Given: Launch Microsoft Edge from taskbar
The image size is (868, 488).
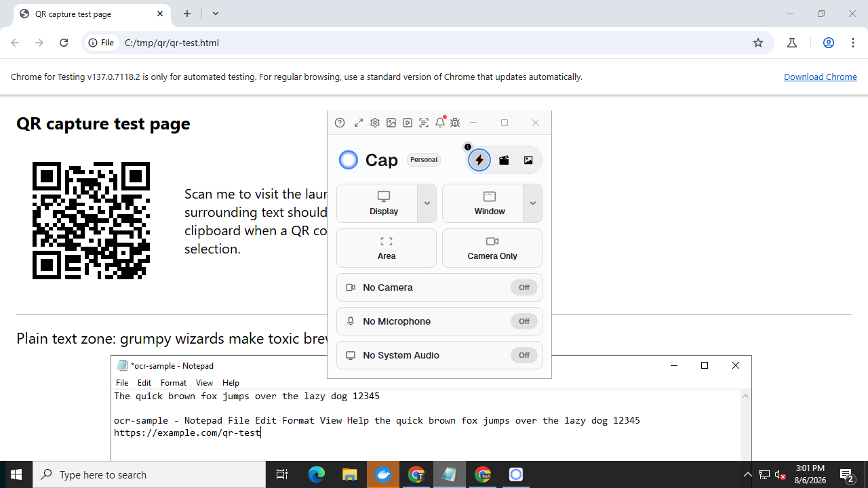Looking at the screenshot, I should [x=317, y=474].
